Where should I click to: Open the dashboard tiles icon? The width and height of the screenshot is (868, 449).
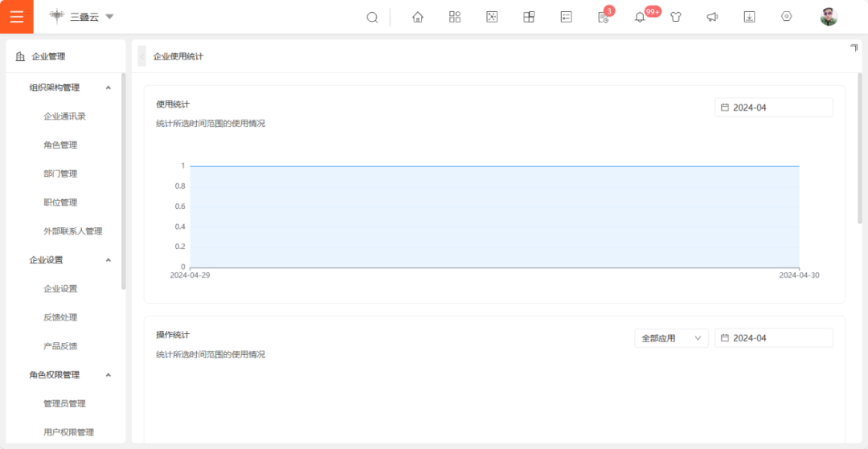point(529,17)
